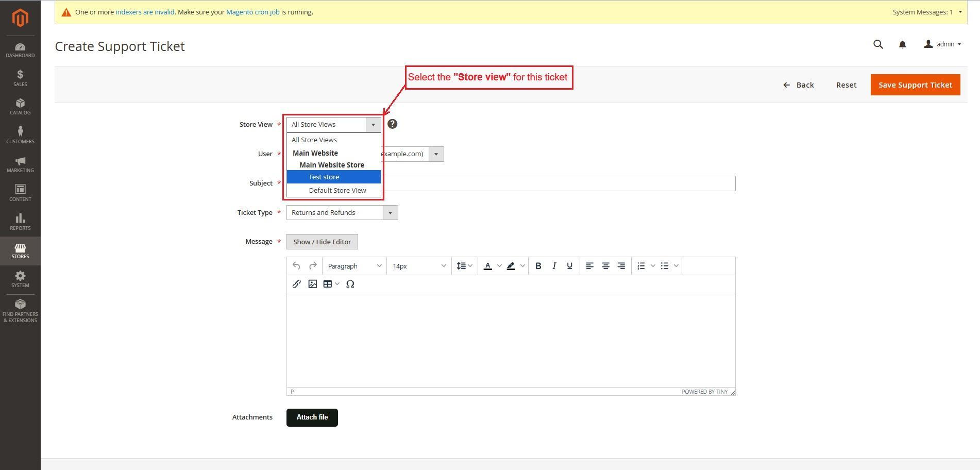Image resolution: width=980 pixels, height=470 pixels.
Task: Insert a bullet list
Action: (x=665, y=266)
